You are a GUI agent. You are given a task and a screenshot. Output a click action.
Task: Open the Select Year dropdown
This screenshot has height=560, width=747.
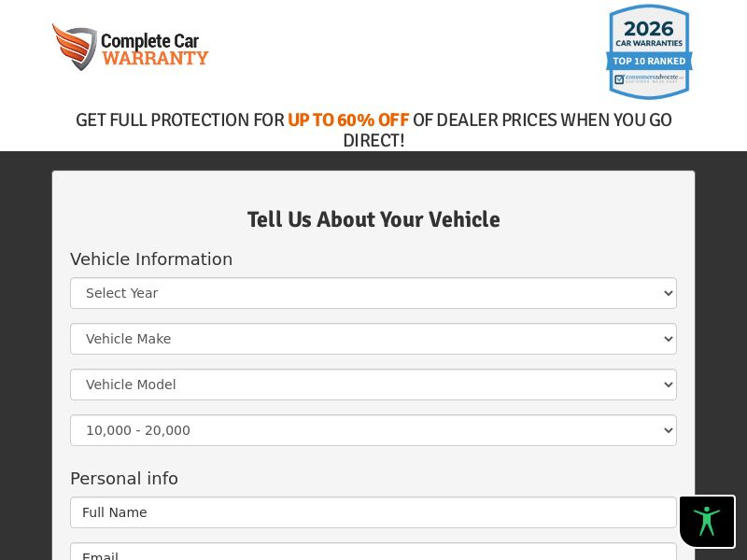[373, 293]
